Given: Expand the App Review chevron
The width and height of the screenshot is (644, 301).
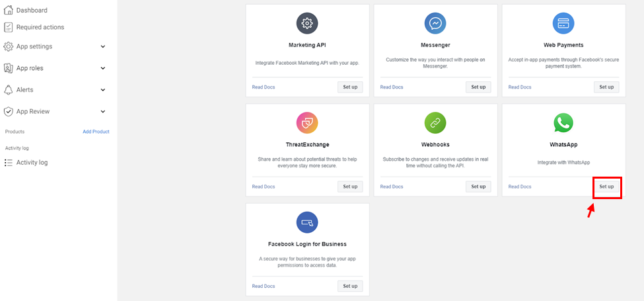Looking at the screenshot, I should (103, 111).
